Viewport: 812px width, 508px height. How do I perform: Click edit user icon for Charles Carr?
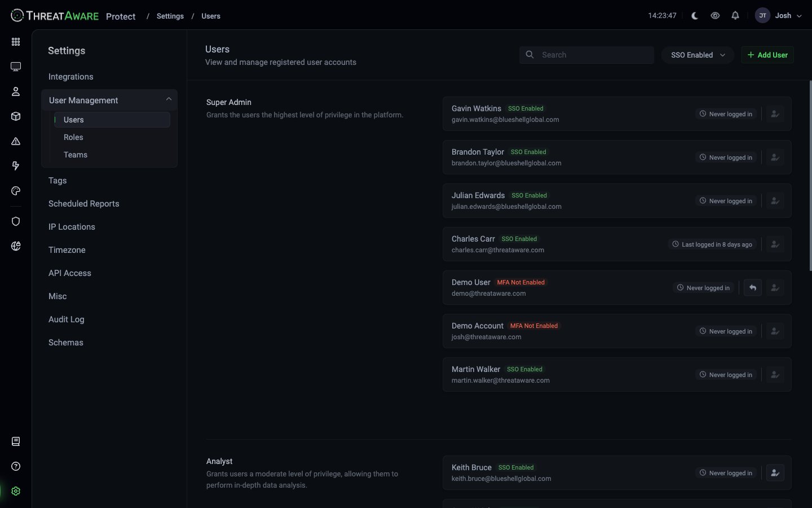[x=775, y=244]
